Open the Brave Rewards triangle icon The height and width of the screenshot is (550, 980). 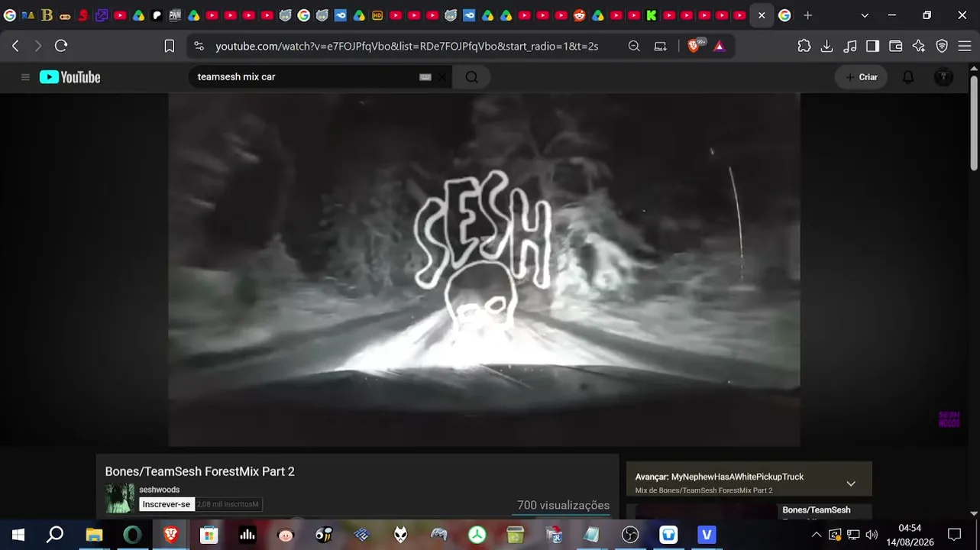[719, 46]
